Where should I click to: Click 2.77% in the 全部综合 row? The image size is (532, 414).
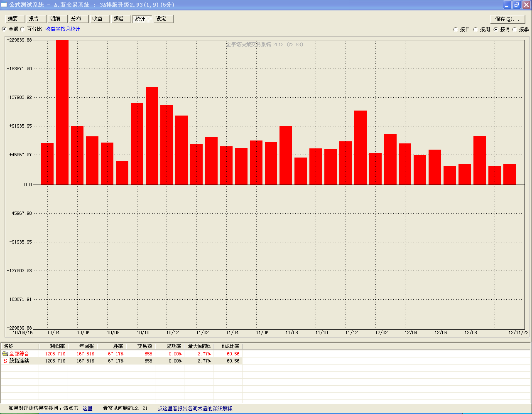coord(204,354)
